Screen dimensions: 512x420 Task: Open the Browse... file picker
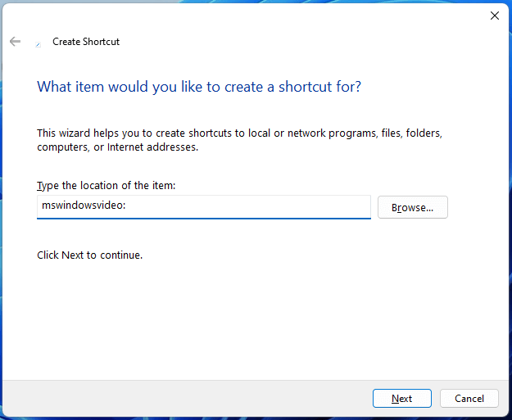tap(412, 207)
